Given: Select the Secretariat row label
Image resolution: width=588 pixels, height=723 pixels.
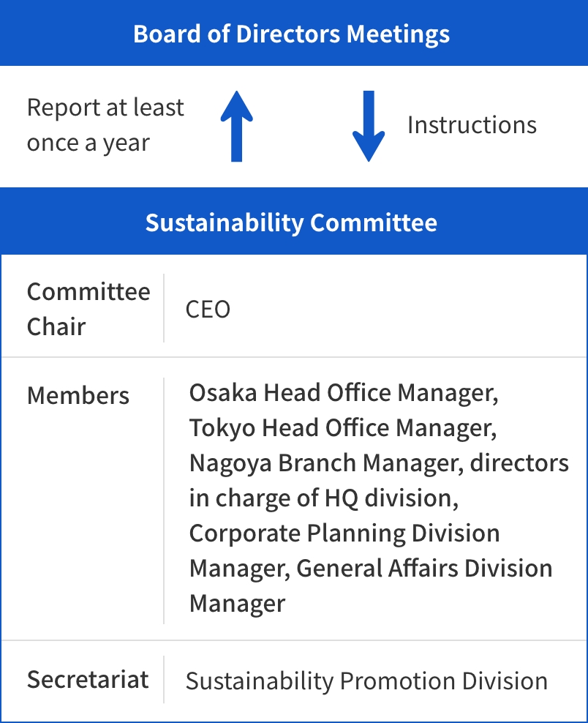Looking at the screenshot, I should pos(88,680).
